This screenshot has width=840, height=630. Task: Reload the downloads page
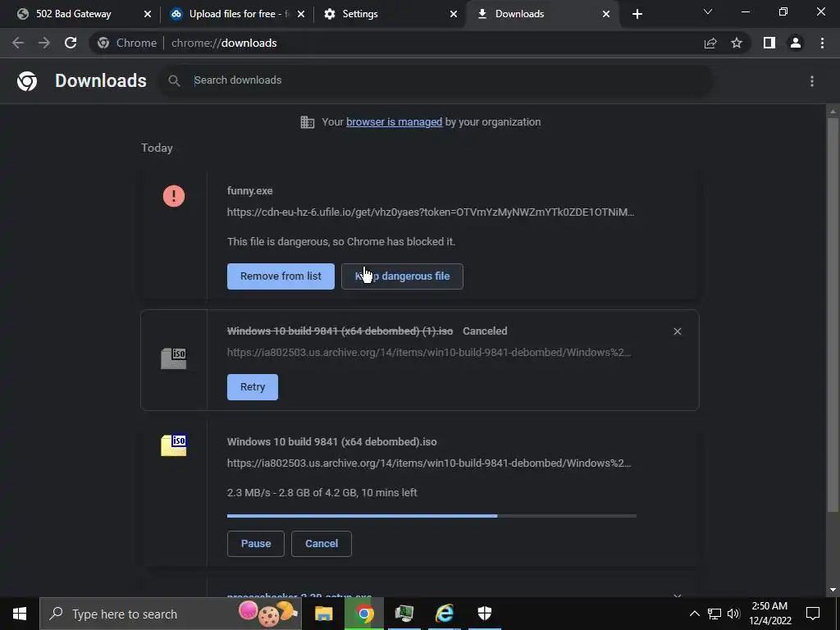point(71,43)
